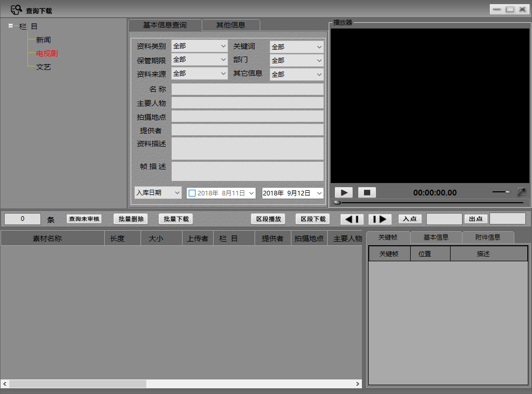The image size is (532, 394).
Task: Open the 资料类别 dropdown
Action: coord(199,46)
